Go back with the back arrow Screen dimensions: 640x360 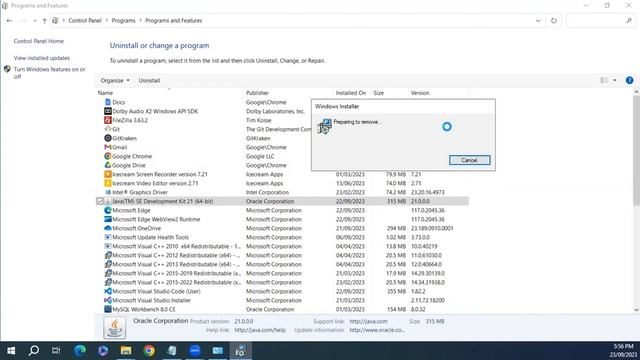point(9,20)
